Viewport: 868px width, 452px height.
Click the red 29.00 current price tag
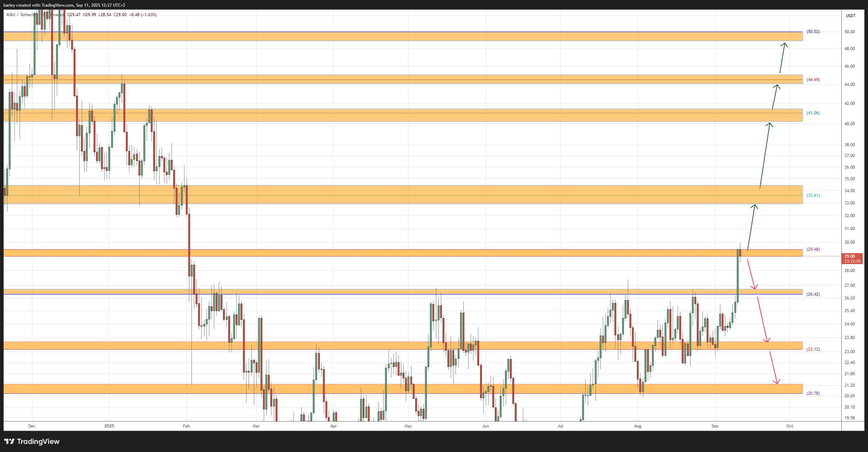point(852,258)
